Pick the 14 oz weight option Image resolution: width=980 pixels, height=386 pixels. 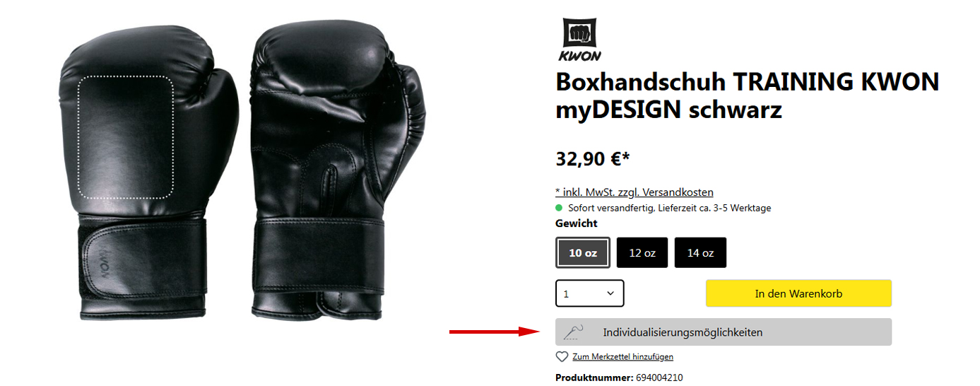click(700, 252)
